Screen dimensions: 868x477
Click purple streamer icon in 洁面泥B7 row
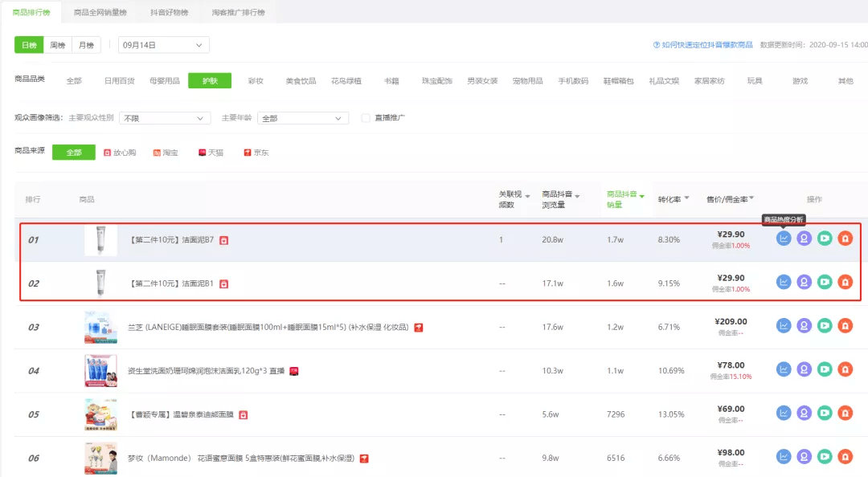(804, 238)
